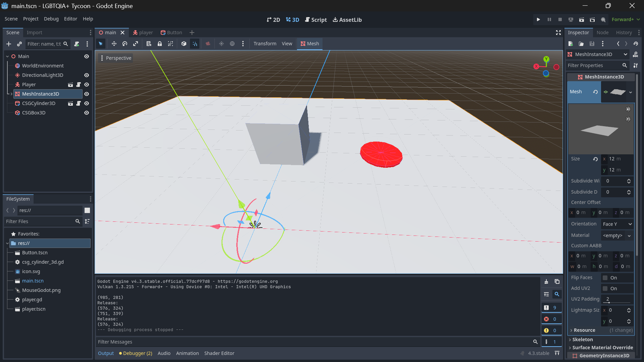The height and width of the screenshot is (362, 644).
Task: Toggle visibility of the Main node
Action: (87, 56)
